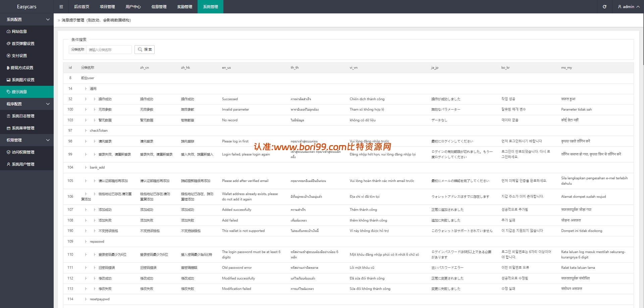This screenshot has width=644, height=308.
Task: Open 网站信息 in the sidebar
Action: click(x=27, y=32)
